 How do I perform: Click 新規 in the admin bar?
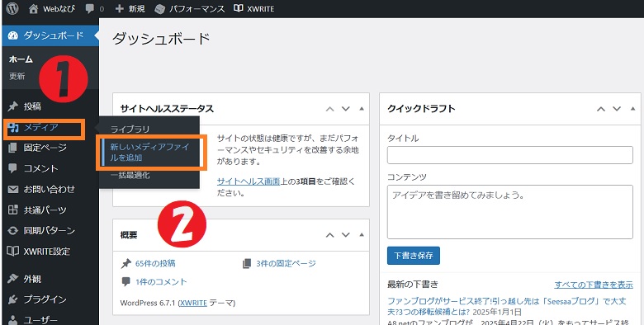136,8
